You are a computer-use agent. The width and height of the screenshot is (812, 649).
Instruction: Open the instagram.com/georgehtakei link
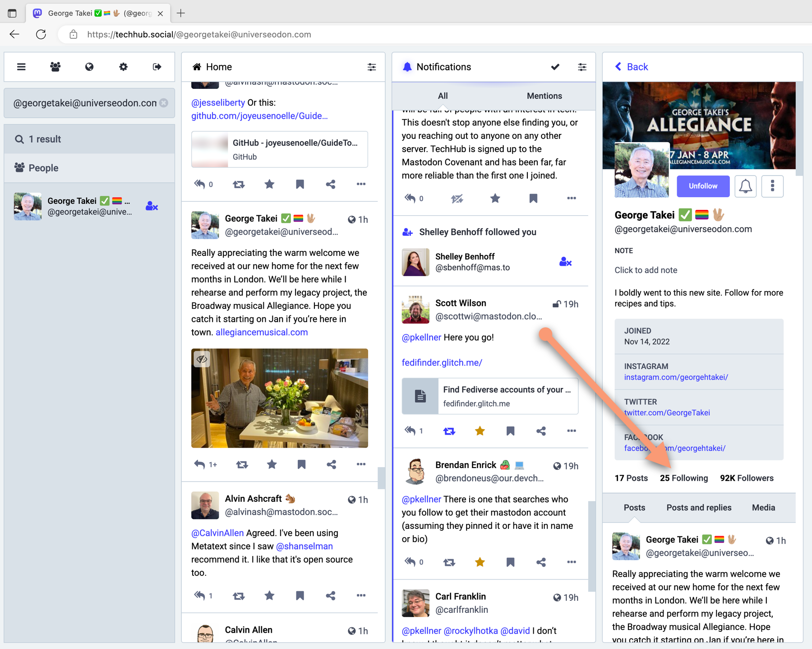(x=676, y=377)
